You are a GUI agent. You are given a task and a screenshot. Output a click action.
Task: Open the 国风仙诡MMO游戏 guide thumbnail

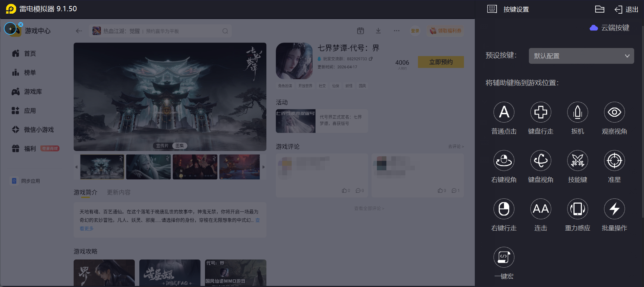[235, 273]
